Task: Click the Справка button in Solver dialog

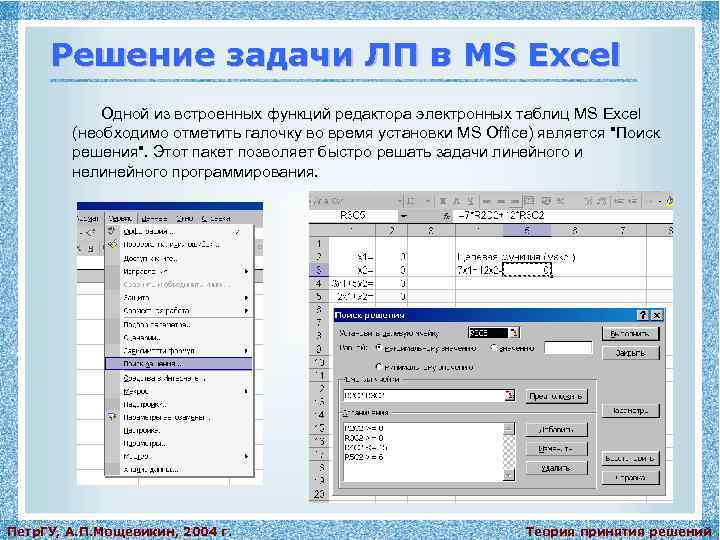Action: [630, 478]
